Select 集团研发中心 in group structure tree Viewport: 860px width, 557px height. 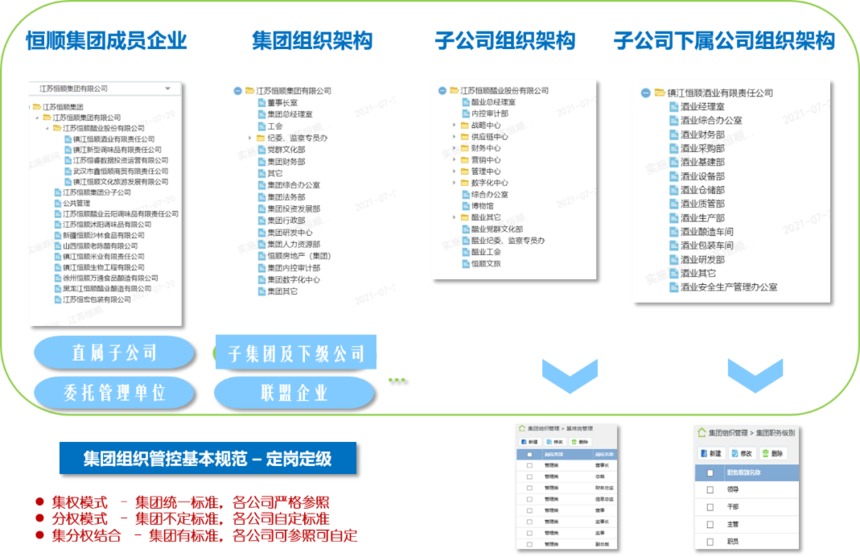290,232
